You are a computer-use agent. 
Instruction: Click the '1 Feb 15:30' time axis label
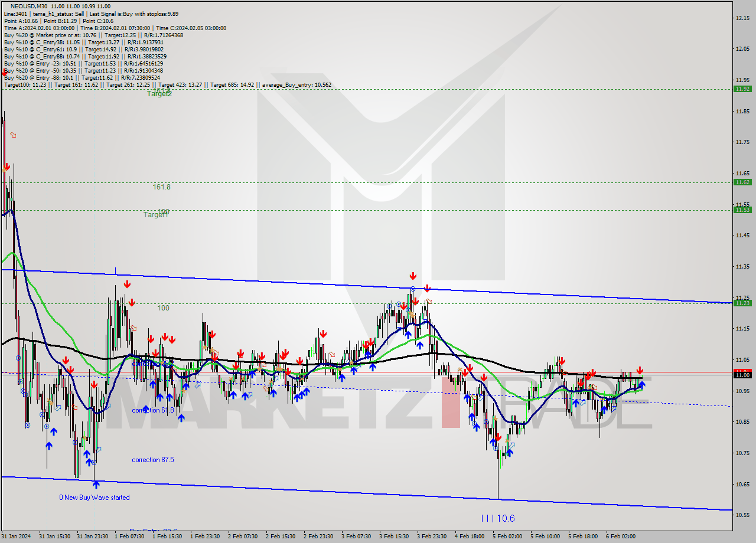(167, 537)
